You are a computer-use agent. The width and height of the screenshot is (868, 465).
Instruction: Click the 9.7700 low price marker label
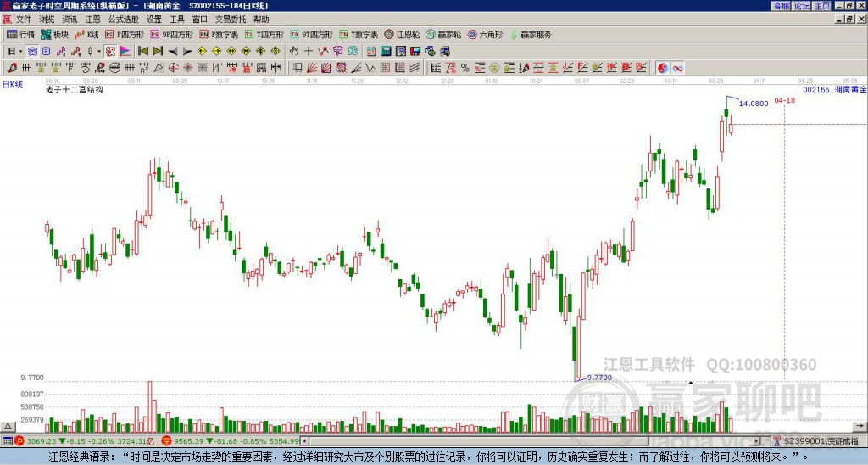tap(599, 378)
